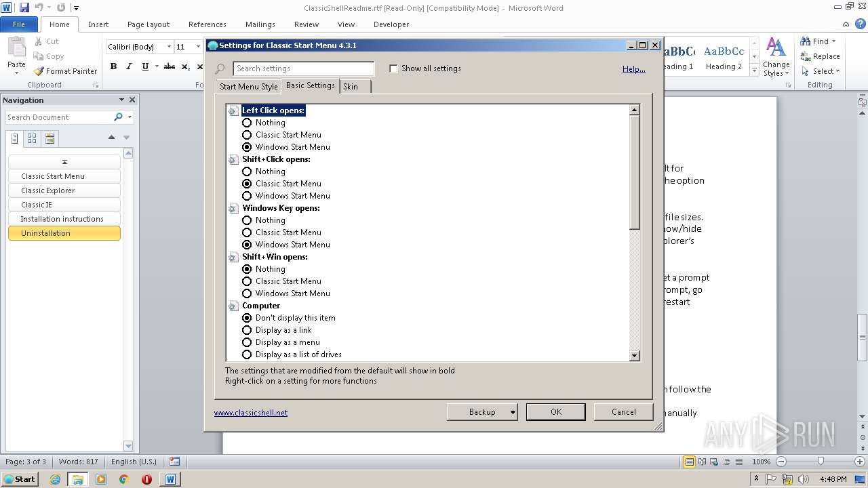Open Backup dropdown arrow
This screenshot has width=868, height=488.
pyautogui.click(x=513, y=412)
